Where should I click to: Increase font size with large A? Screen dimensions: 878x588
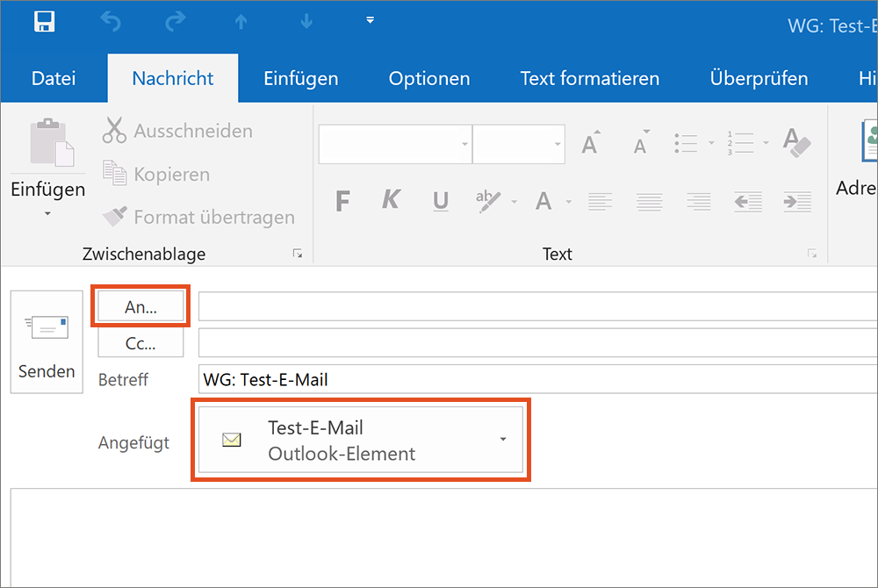(x=591, y=143)
